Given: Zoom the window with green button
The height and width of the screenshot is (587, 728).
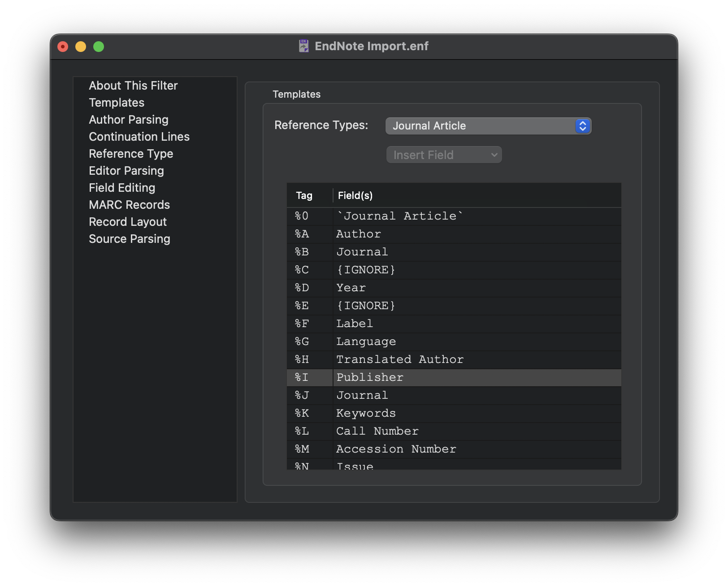Looking at the screenshot, I should pyautogui.click(x=99, y=47).
